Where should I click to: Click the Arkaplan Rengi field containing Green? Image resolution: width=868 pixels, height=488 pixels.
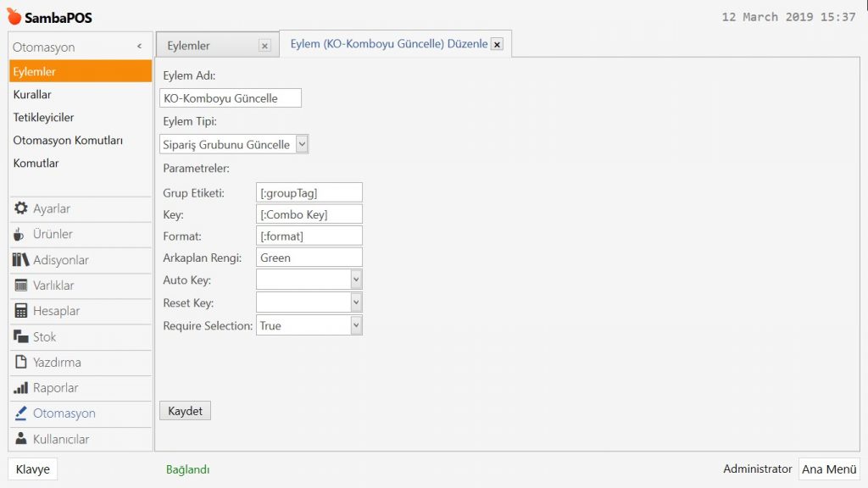pos(309,258)
